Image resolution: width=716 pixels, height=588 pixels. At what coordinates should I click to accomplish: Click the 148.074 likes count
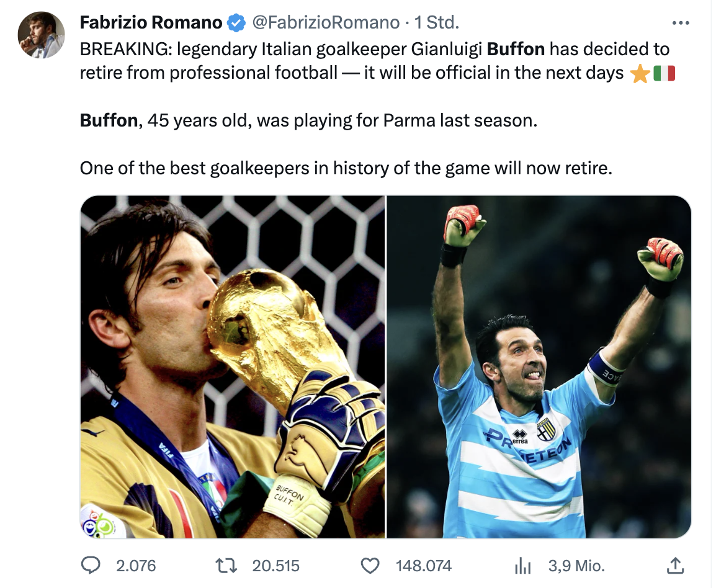pos(424,566)
